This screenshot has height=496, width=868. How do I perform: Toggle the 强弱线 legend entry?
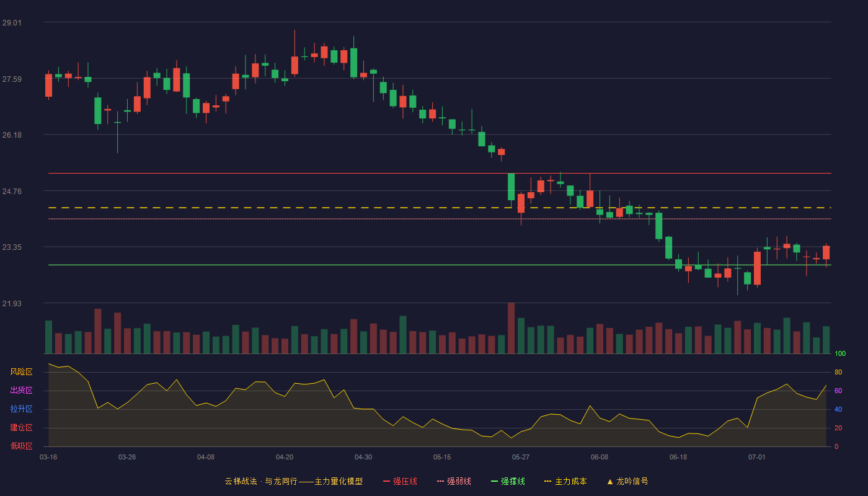(454, 481)
